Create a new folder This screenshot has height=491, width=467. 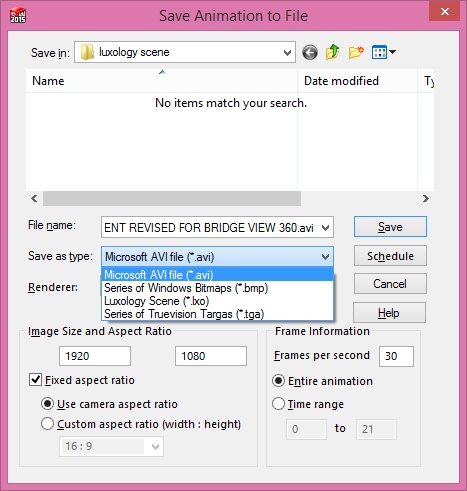[356, 52]
